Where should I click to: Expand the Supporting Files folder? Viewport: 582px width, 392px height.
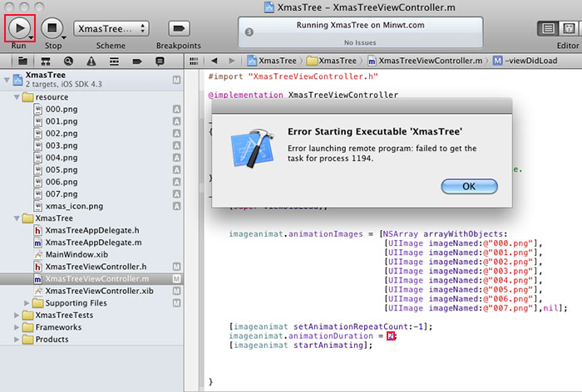click(27, 303)
